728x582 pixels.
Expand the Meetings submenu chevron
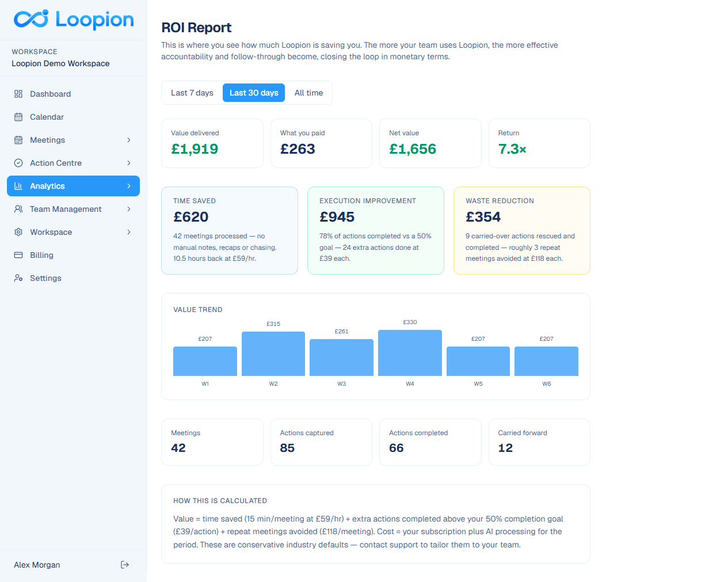(x=129, y=140)
